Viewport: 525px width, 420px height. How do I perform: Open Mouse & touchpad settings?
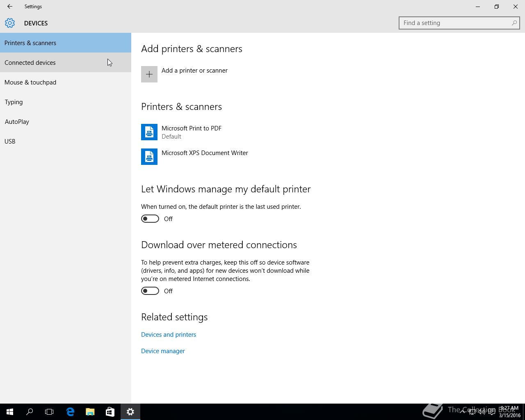pos(66,82)
